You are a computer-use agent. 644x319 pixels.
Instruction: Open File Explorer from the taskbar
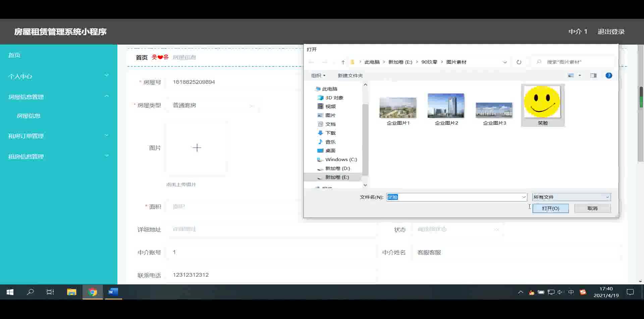pos(71,292)
